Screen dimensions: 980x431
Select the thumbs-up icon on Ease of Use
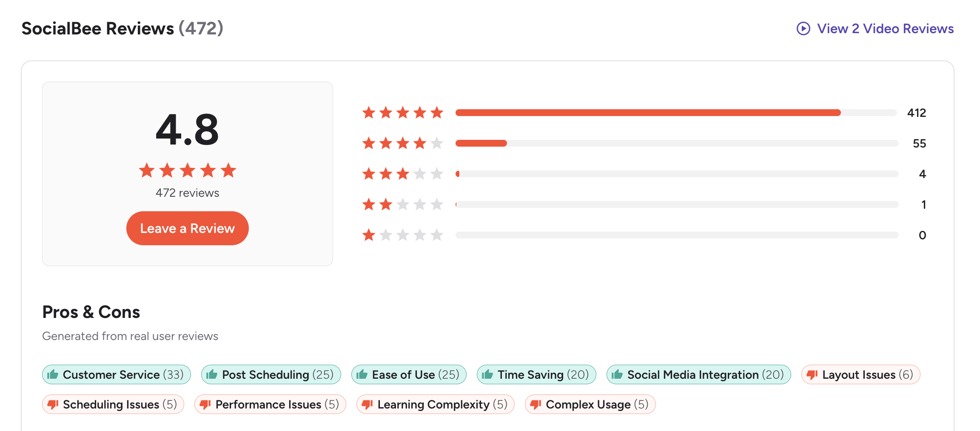(x=362, y=374)
